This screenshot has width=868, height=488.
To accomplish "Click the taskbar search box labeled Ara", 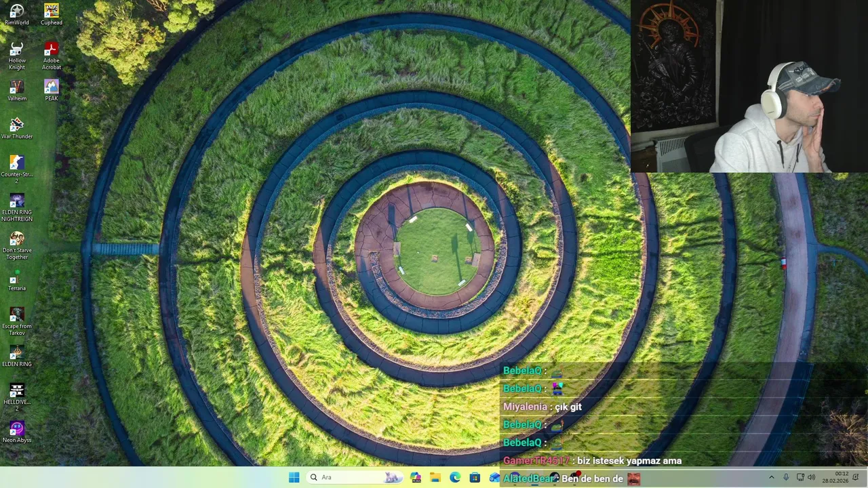I will coord(355,477).
